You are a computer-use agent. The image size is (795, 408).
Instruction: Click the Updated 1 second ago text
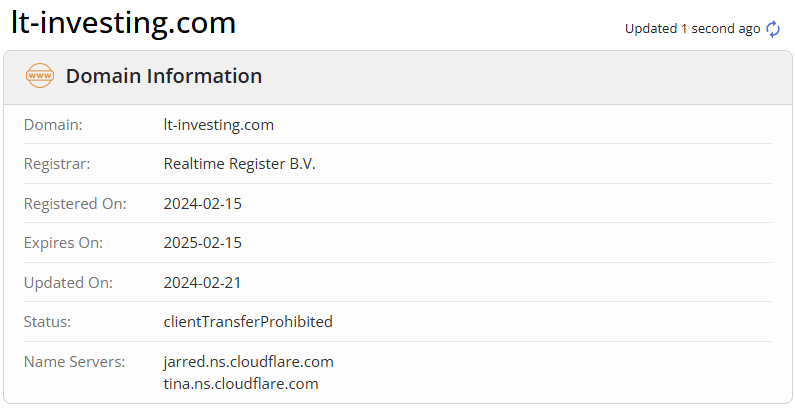pos(693,29)
